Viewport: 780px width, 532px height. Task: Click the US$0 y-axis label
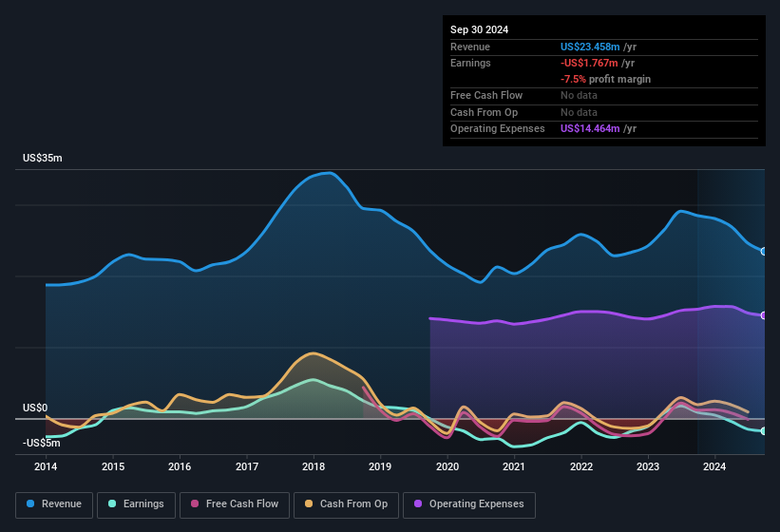pyautogui.click(x=35, y=408)
